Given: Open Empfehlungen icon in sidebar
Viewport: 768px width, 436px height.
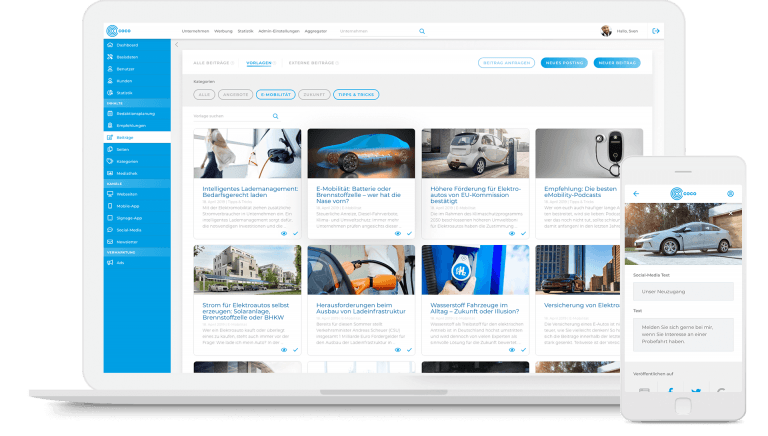Looking at the screenshot, I should pyautogui.click(x=110, y=125).
